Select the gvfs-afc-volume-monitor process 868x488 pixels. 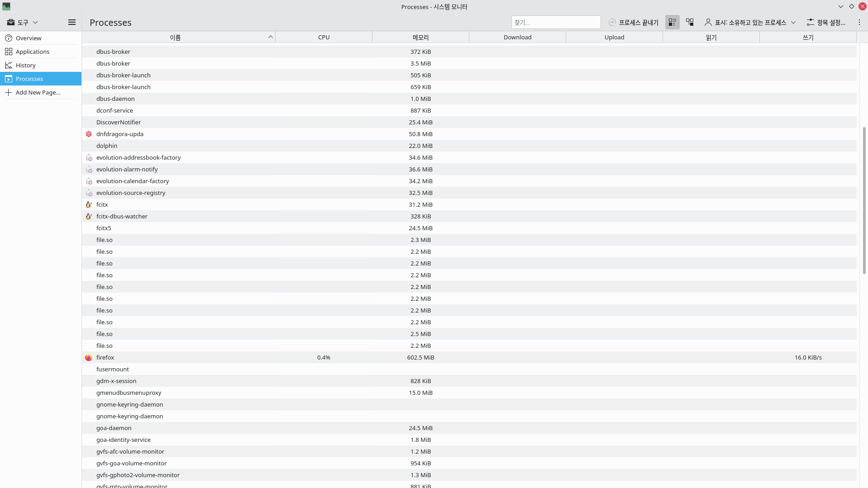[469, 451]
